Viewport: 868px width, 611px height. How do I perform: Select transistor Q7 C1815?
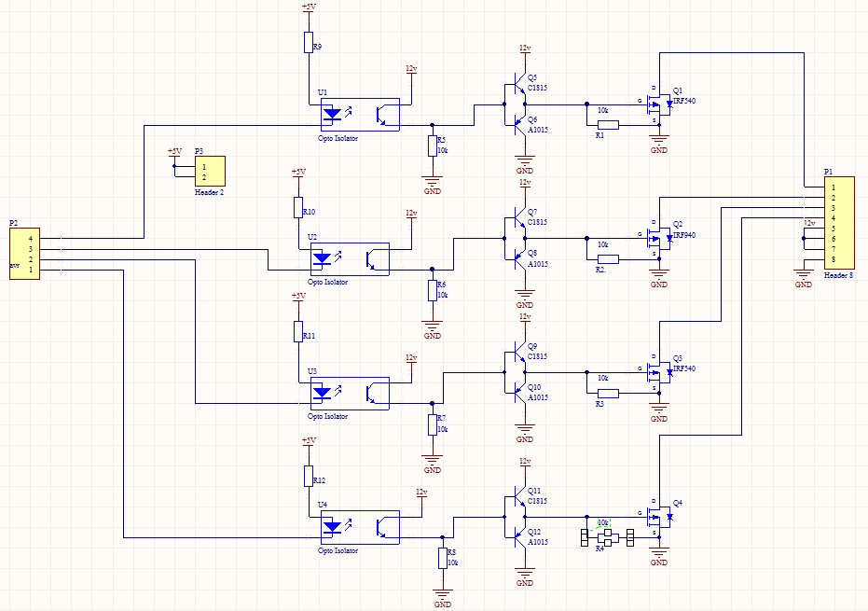(x=519, y=217)
